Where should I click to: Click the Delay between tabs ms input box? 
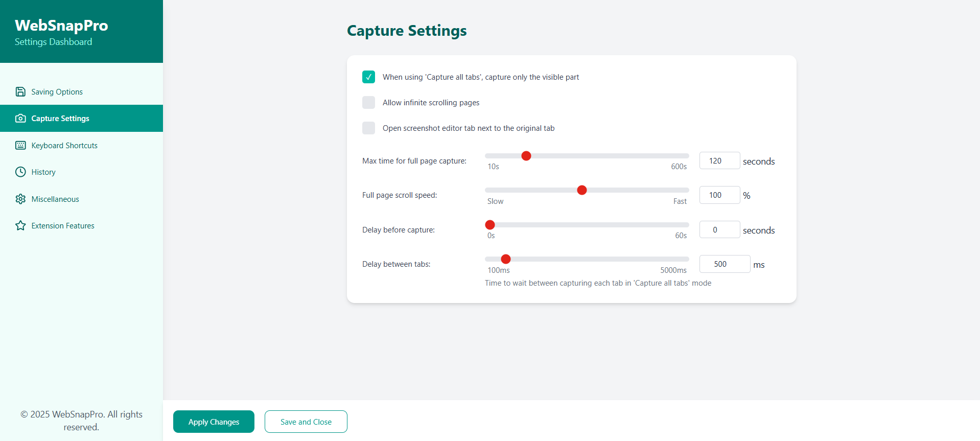(724, 264)
